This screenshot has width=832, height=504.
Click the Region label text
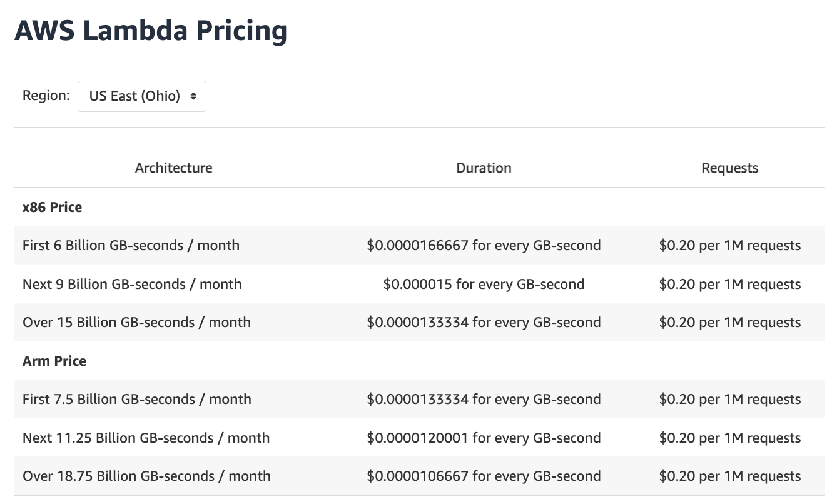(x=46, y=96)
